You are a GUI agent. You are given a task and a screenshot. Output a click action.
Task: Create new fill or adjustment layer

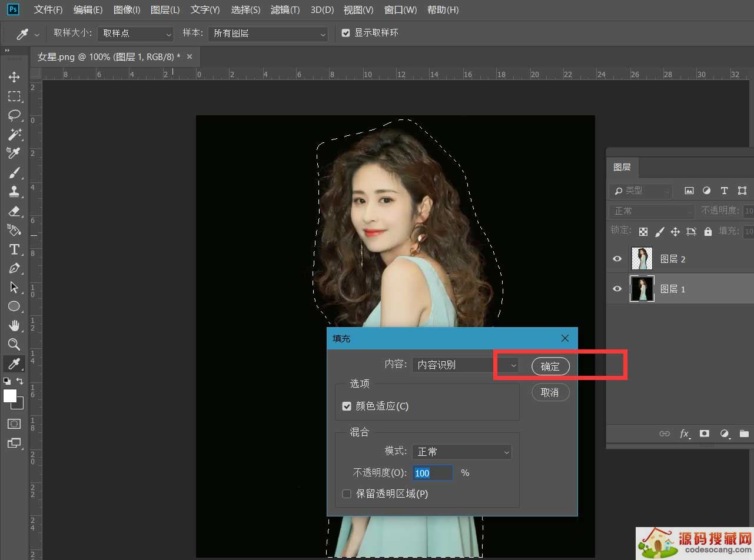point(725,434)
